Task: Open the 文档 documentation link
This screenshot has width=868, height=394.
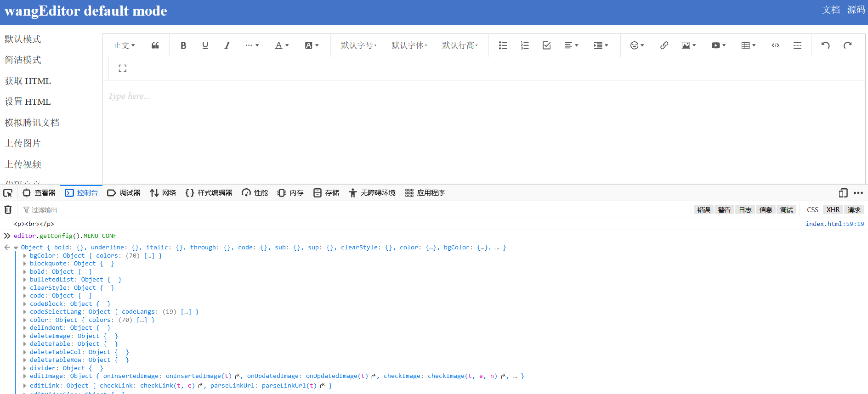Action: coord(831,10)
